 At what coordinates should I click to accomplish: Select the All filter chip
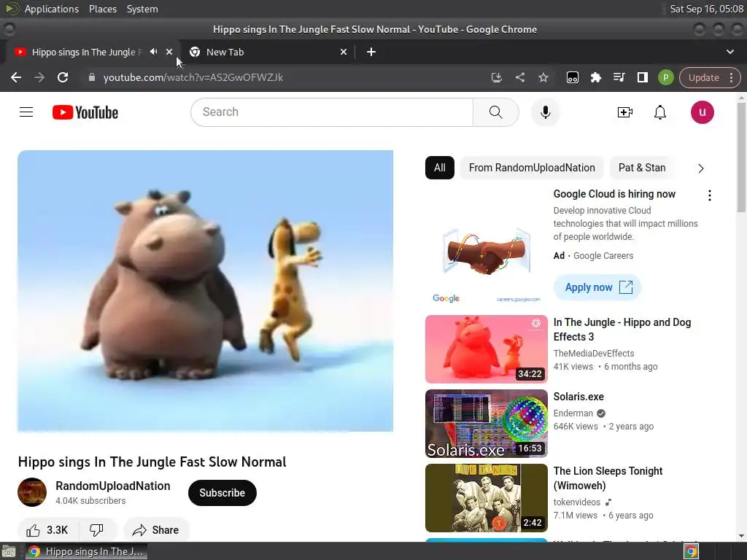439,168
